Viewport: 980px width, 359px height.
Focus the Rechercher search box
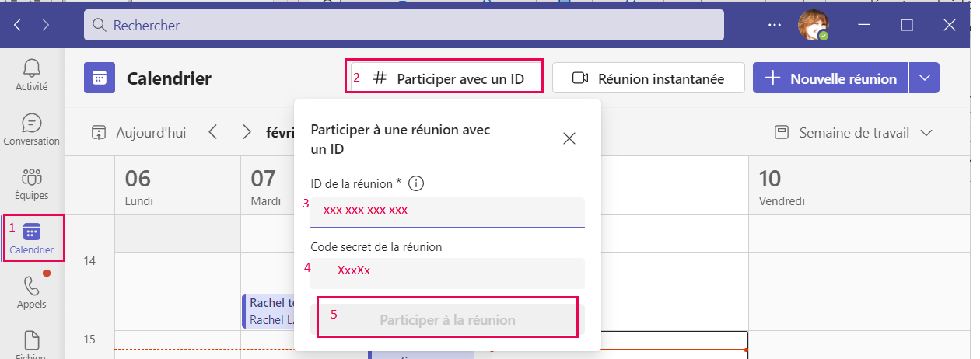[x=404, y=25]
